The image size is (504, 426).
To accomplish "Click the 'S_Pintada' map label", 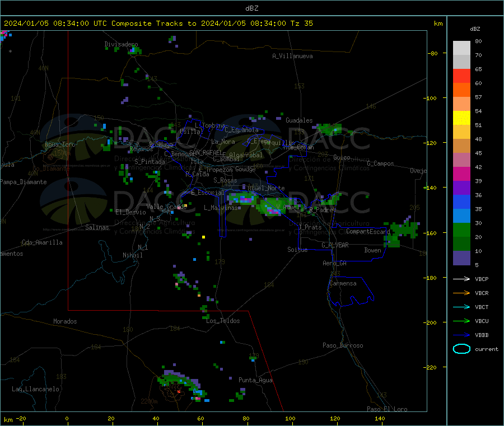I will coord(150,162).
